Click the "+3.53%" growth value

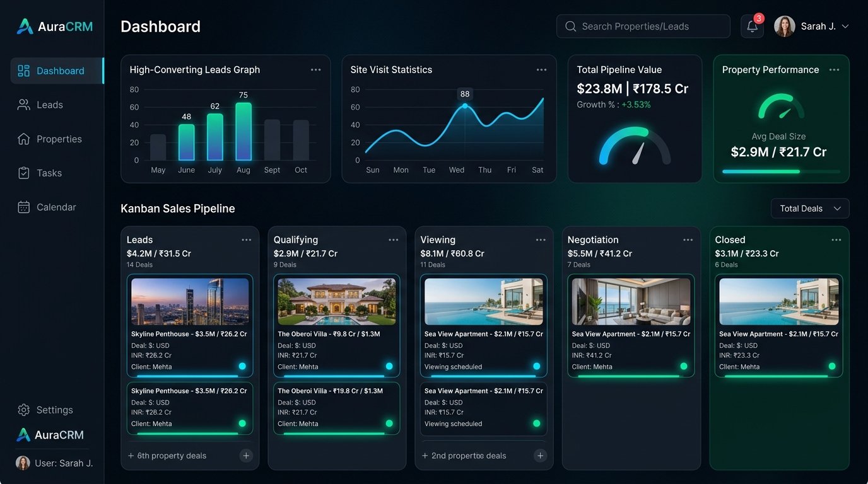click(636, 105)
